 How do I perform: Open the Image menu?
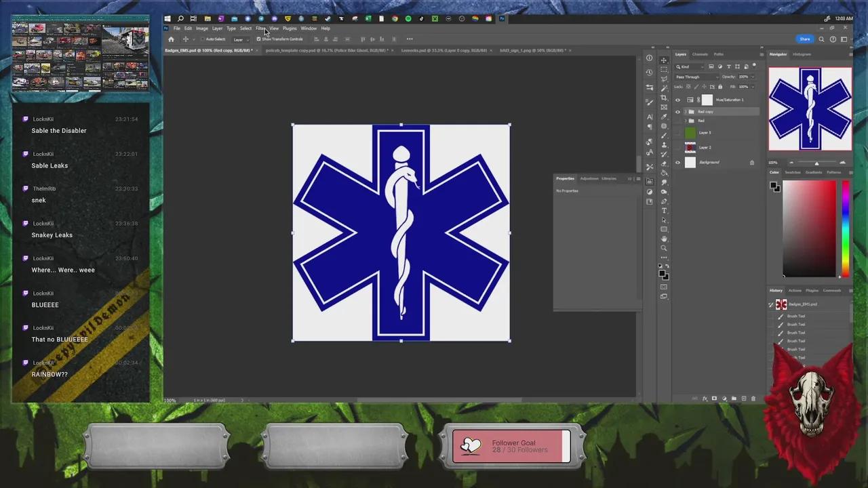(202, 28)
